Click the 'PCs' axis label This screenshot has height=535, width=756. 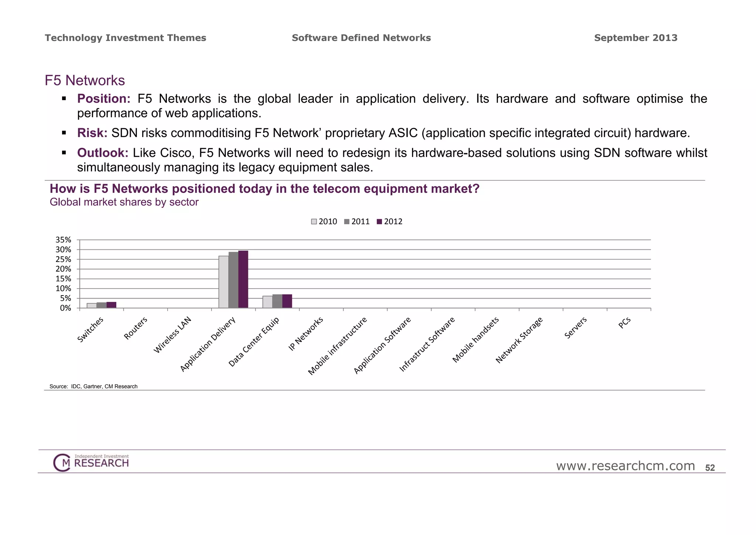pos(625,323)
